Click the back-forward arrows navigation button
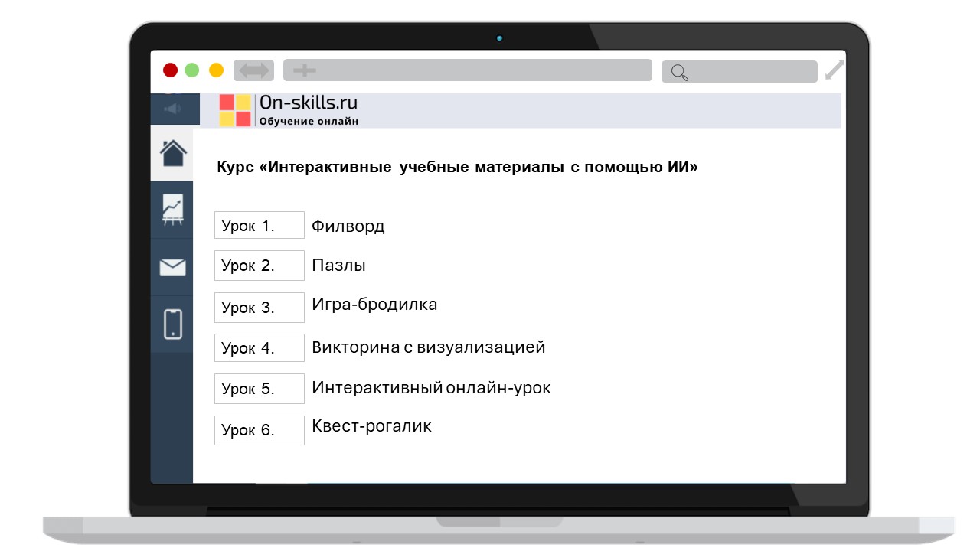The width and height of the screenshot is (980, 551). tap(253, 70)
